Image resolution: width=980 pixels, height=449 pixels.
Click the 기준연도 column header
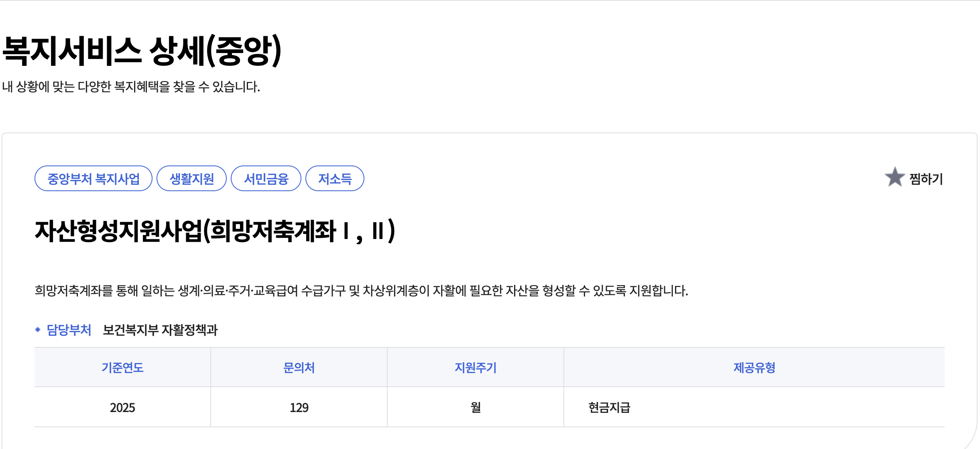click(x=122, y=367)
